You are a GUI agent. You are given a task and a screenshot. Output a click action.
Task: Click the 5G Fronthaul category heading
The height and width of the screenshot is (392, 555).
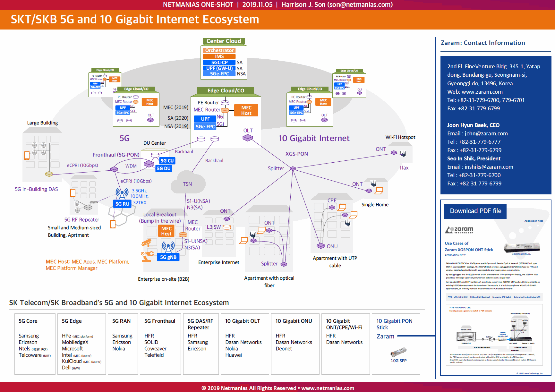click(x=160, y=321)
